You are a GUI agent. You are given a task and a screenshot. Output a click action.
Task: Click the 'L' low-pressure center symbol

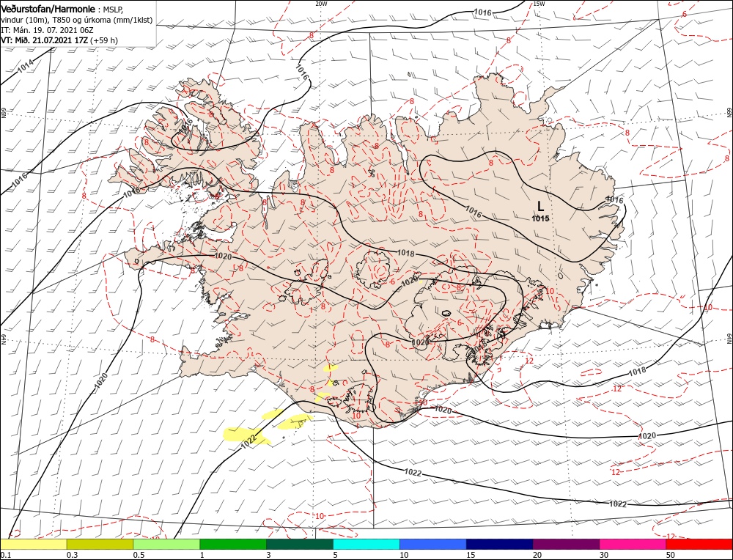click(x=540, y=206)
